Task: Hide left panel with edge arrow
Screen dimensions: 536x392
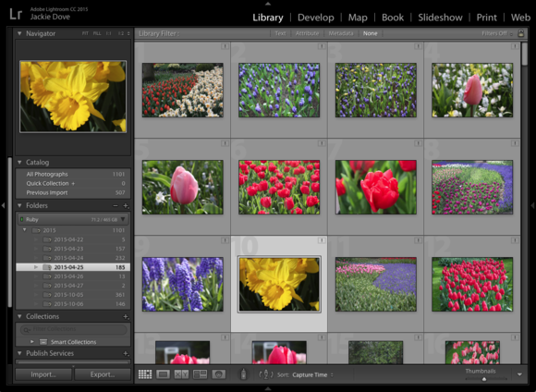Action: tap(3, 205)
